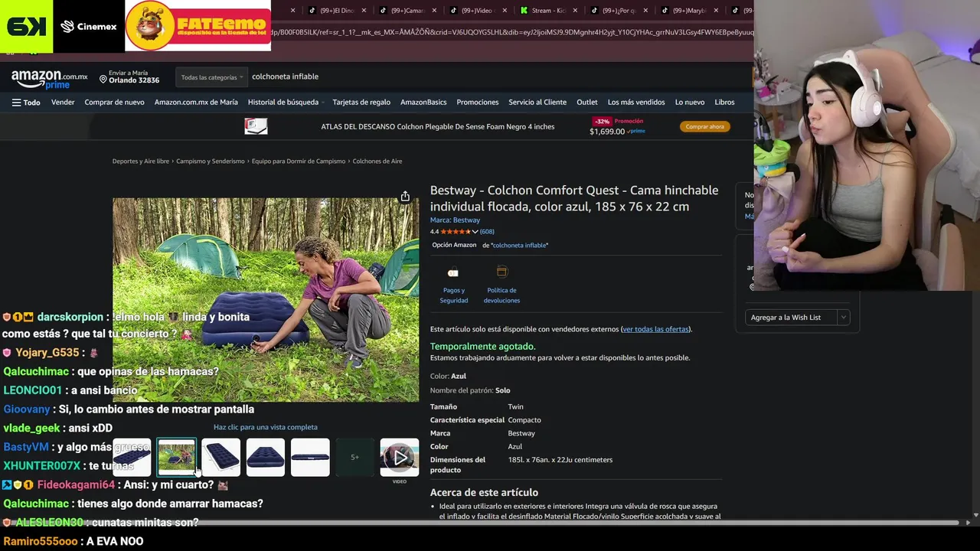Open the Amazon.com.mx Prime logo
The image size is (980, 551).
(x=49, y=79)
